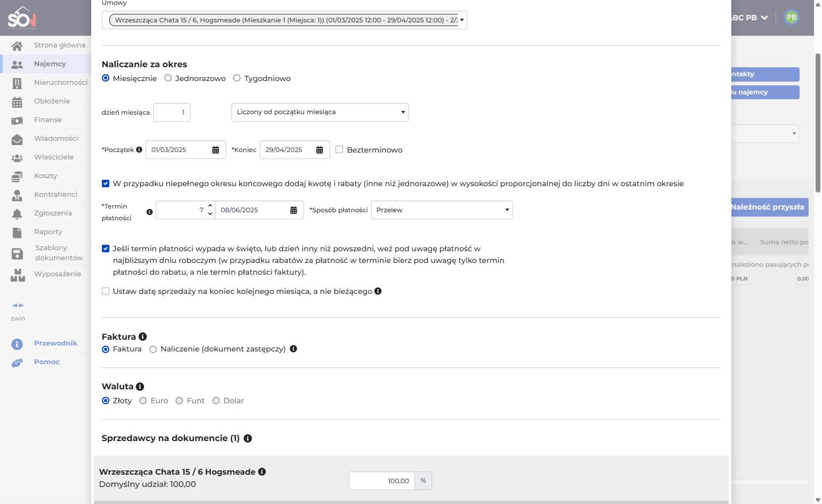Click the Szablony dokumentów save icon
The image size is (822, 504).
coord(17,254)
